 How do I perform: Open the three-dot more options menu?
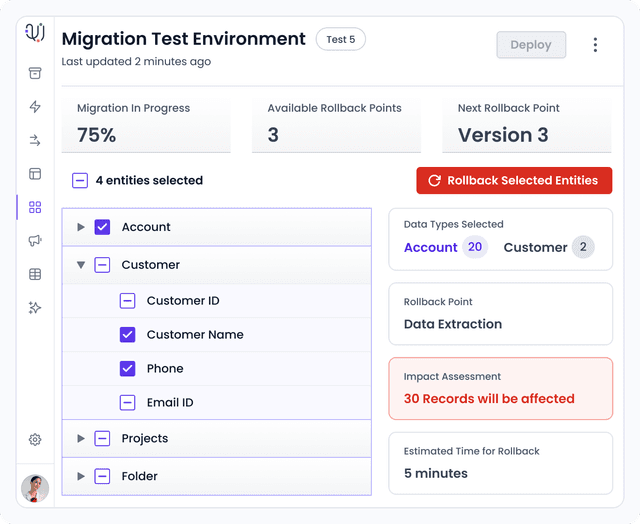(x=595, y=45)
